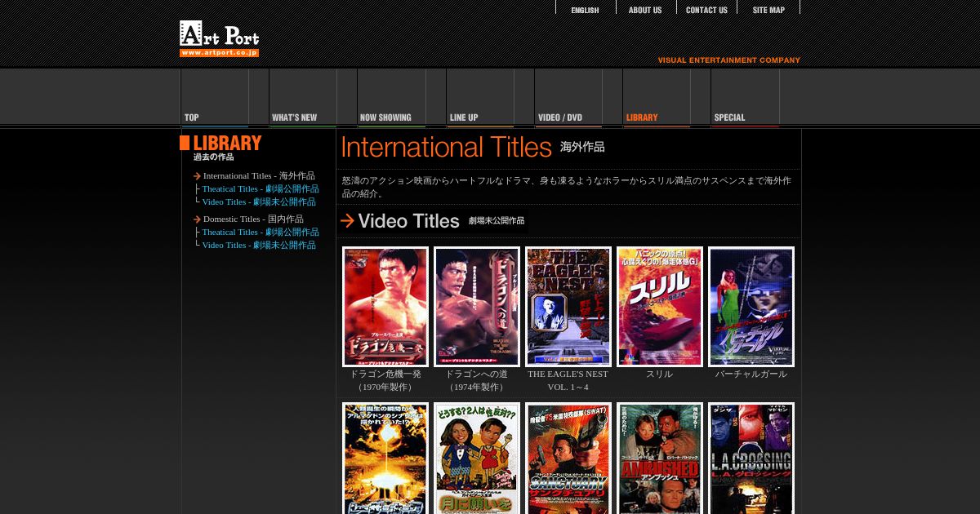Open スリル poster thumbnail
Viewport: 980px width, 514px height.
tap(660, 307)
